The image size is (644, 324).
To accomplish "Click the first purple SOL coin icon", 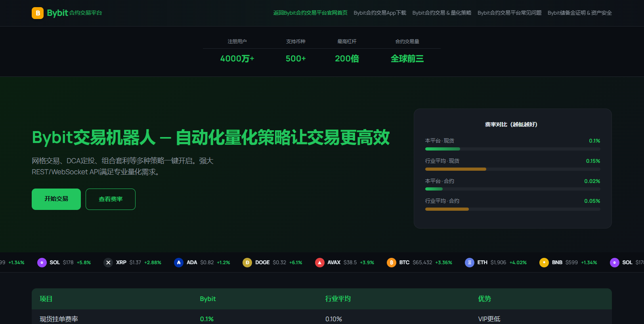I will (x=42, y=263).
